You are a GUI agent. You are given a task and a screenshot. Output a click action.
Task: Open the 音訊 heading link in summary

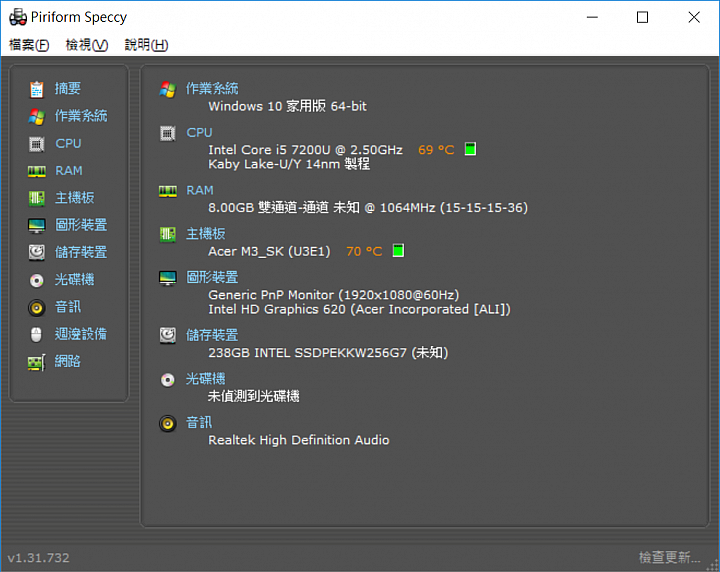pos(199,422)
